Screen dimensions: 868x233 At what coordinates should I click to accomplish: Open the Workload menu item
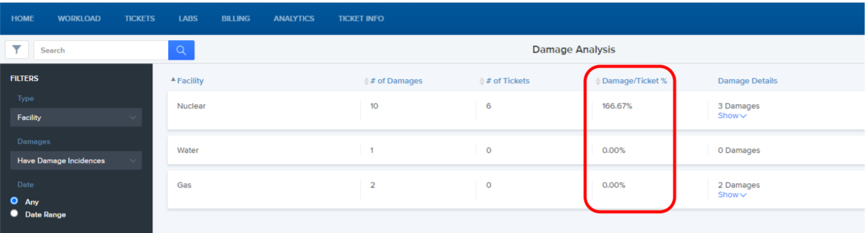pos(79,18)
